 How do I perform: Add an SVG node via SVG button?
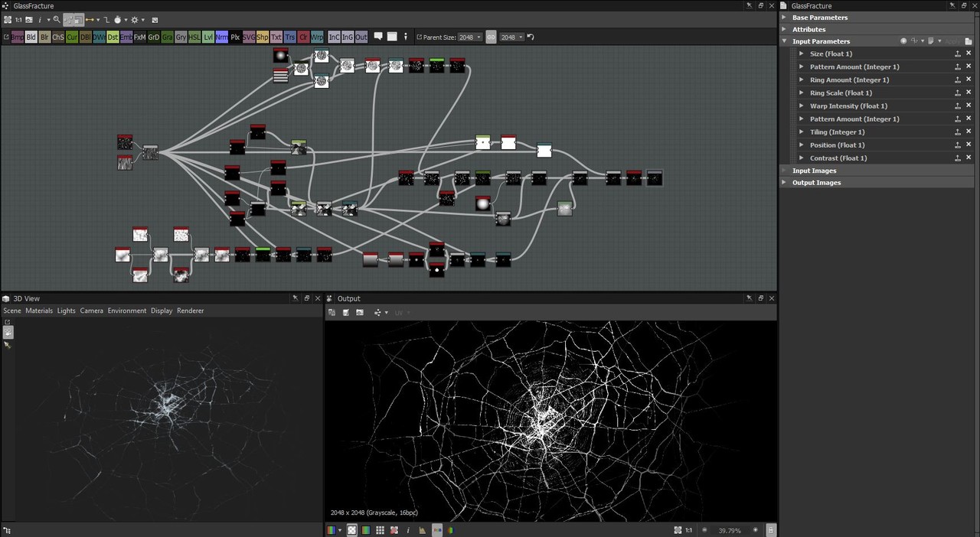click(x=249, y=37)
